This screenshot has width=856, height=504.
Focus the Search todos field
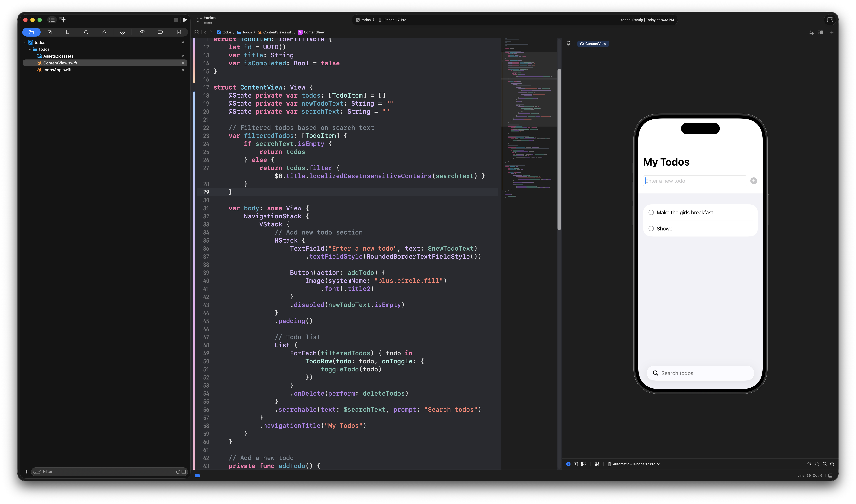[x=700, y=373]
